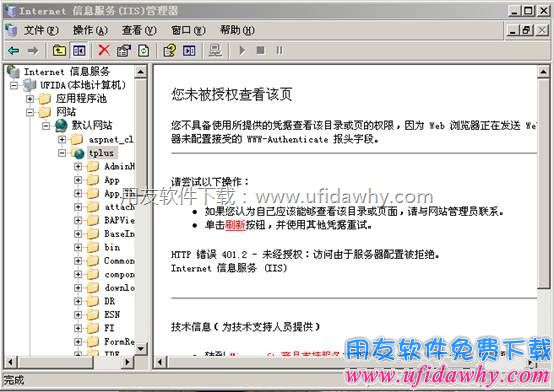Click the ESN folder icon
Screen dimensions: 554x392
(x=93, y=315)
